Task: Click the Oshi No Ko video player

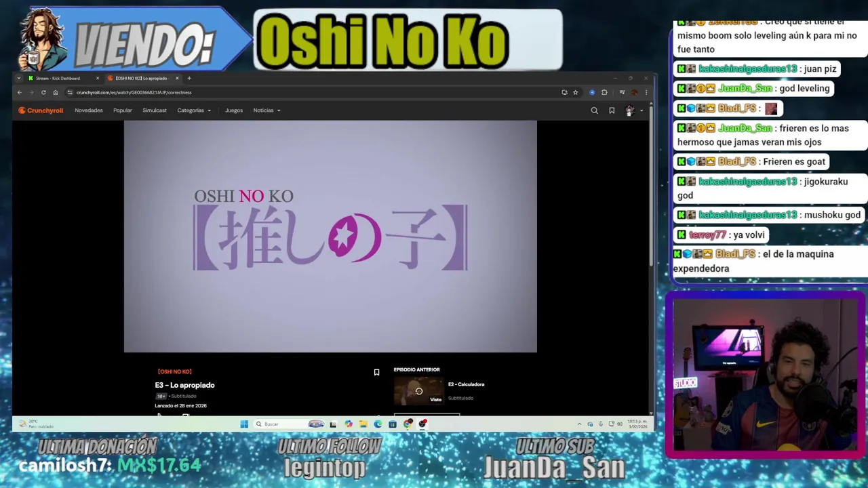Action: pos(330,237)
